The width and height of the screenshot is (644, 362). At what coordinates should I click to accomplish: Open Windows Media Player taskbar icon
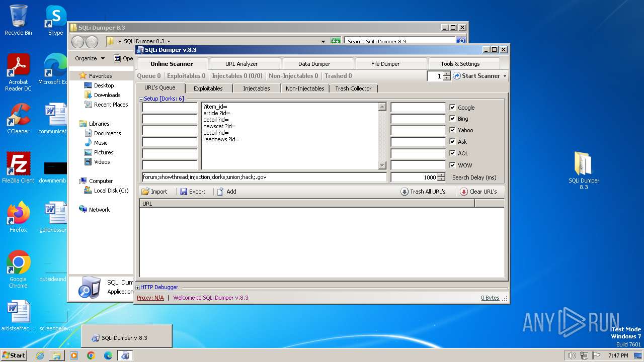(74, 355)
